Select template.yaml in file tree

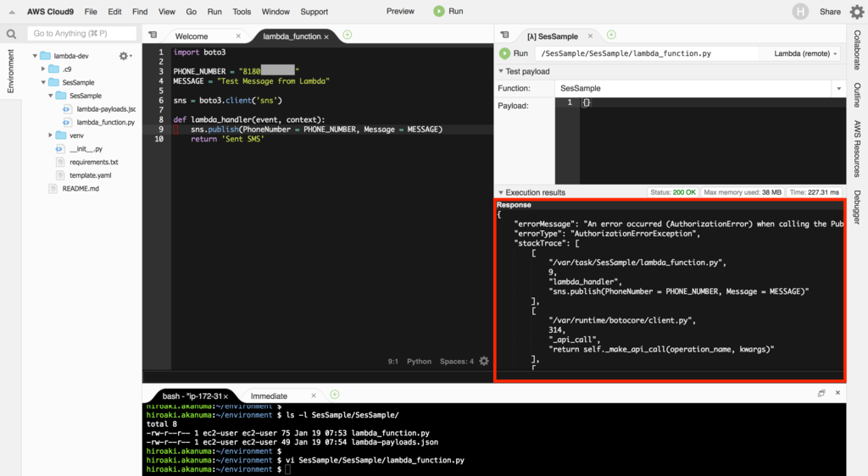(x=90, y=175)
